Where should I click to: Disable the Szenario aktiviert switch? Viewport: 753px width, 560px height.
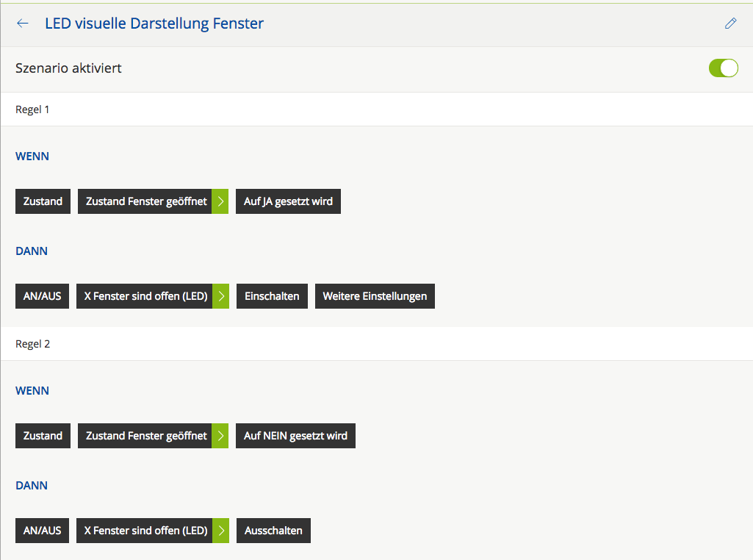point(723,68)
